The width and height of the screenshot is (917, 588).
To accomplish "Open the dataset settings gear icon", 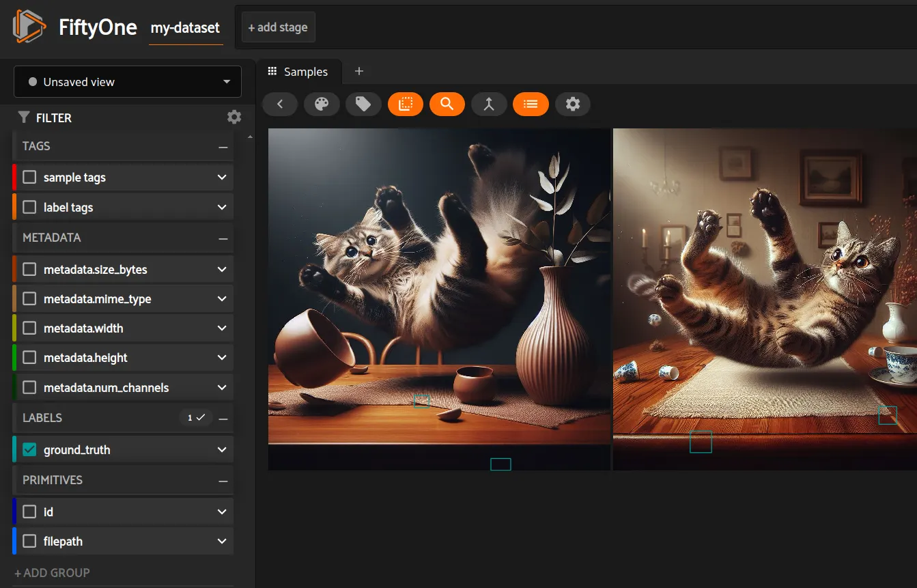I will pos(573,104).
